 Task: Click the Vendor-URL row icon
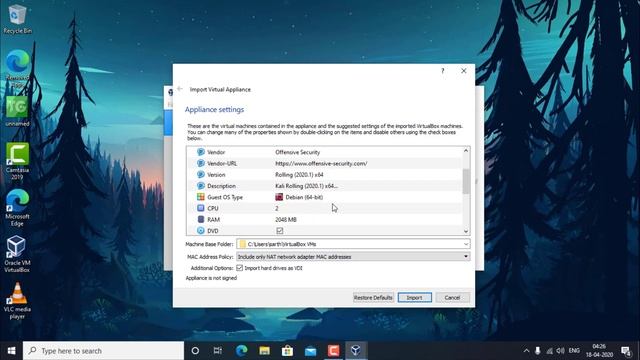pos(200,163)
